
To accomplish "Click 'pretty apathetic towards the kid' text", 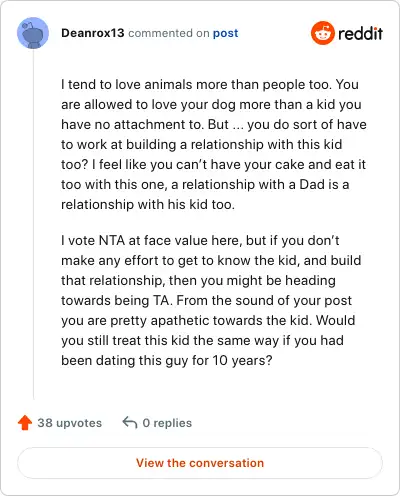I will click(x=211, y=320).
